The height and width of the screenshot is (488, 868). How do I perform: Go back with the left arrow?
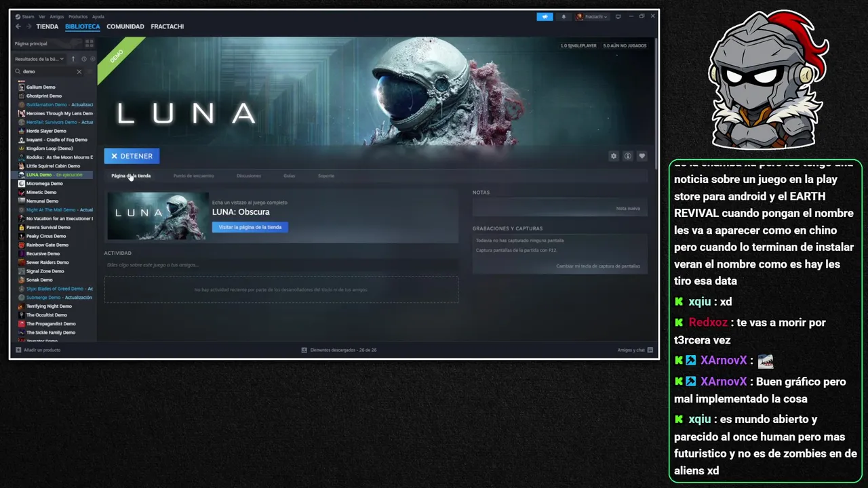(18, 26)
